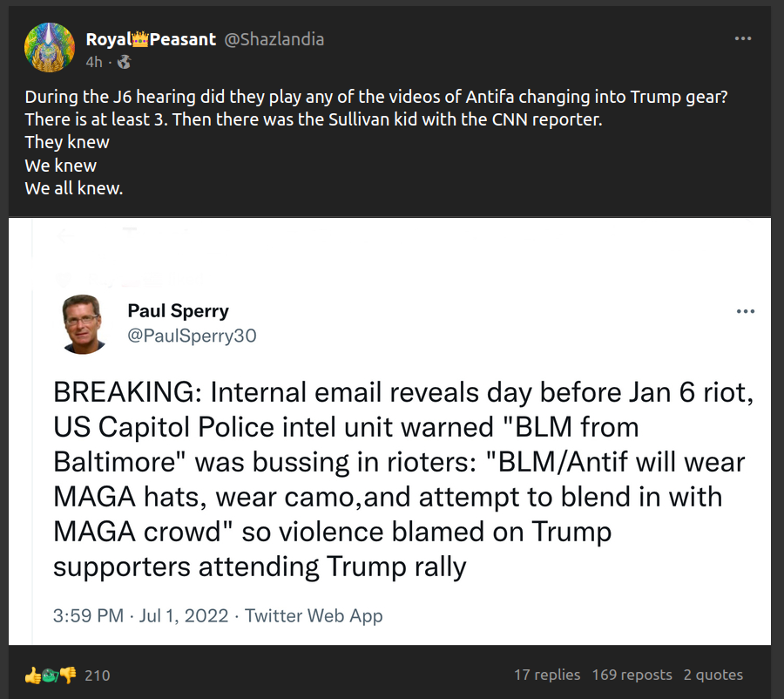This screenshot has width=784, height=699.
Task: Click the 210 reactions count
Action: click(x=97, y=675)
